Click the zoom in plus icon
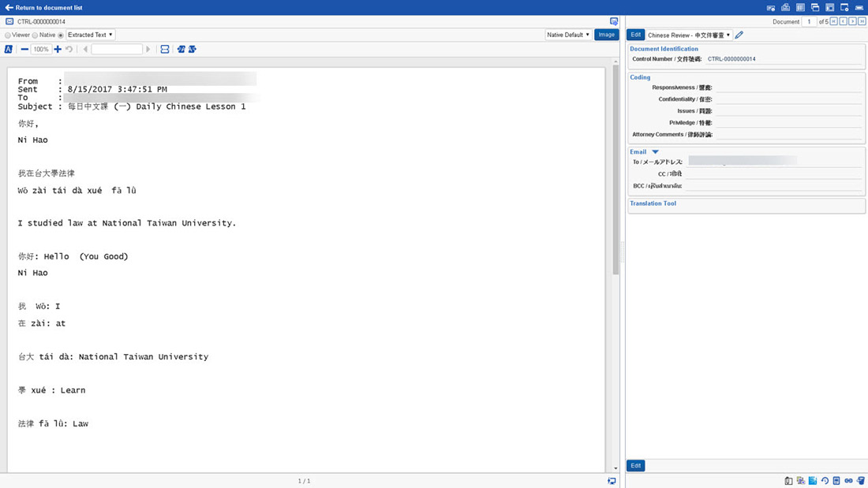 click(58, 50)
